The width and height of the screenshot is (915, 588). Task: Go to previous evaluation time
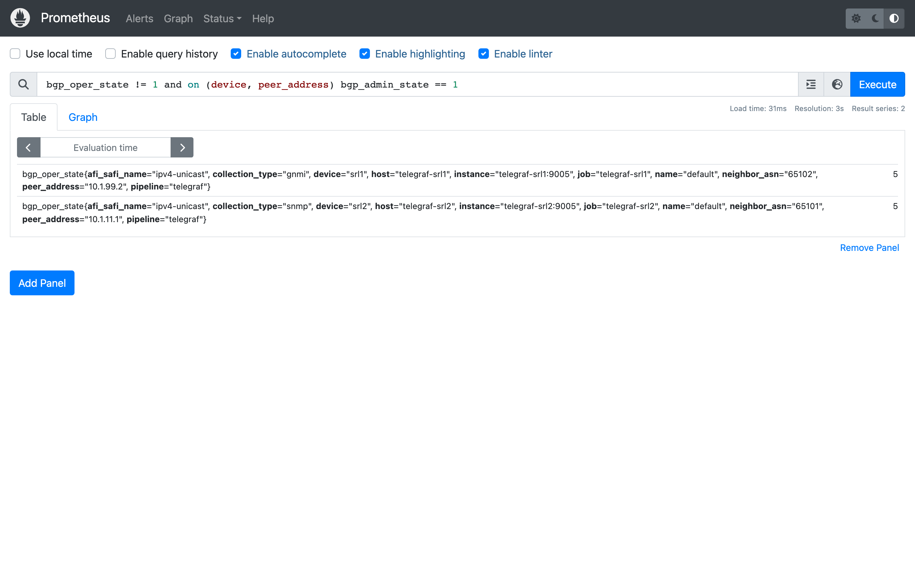coord(29,147)
